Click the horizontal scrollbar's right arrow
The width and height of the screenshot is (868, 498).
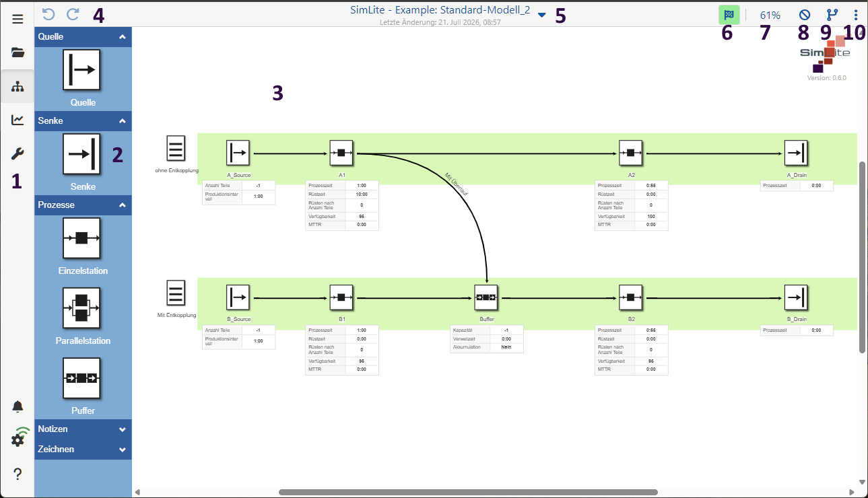point(851,492)
